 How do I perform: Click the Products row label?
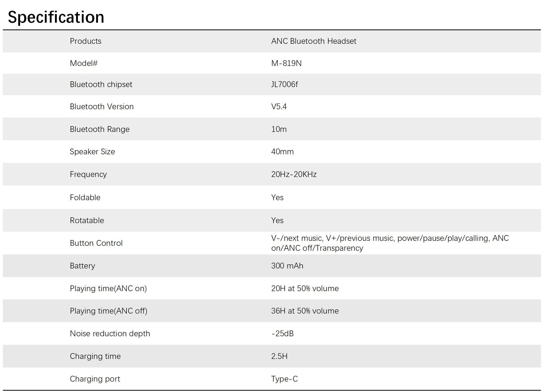85,41
